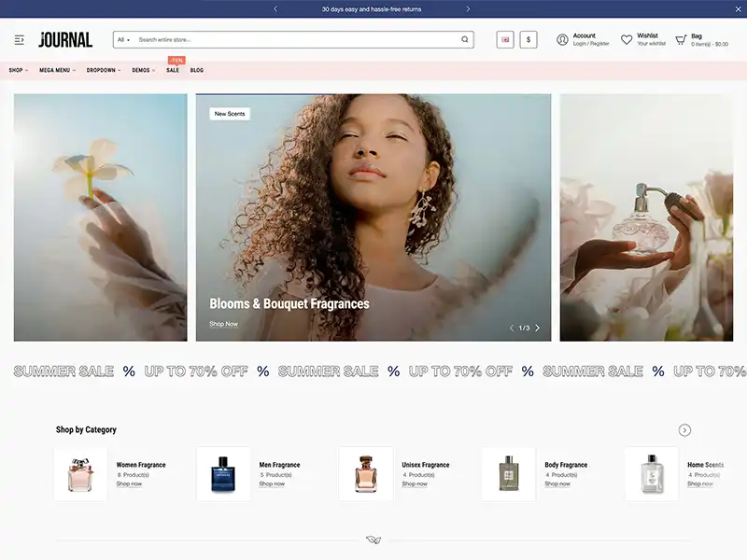Show previous announcement in top bar
The image size is (747, 560).
pos(275,9)
